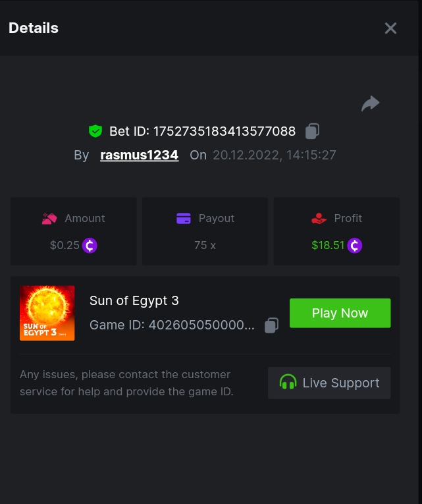The width and height of the screenshot is (422, 504).
Task: Click the purple Payout card icon
Action: click(x=184, y=219)
